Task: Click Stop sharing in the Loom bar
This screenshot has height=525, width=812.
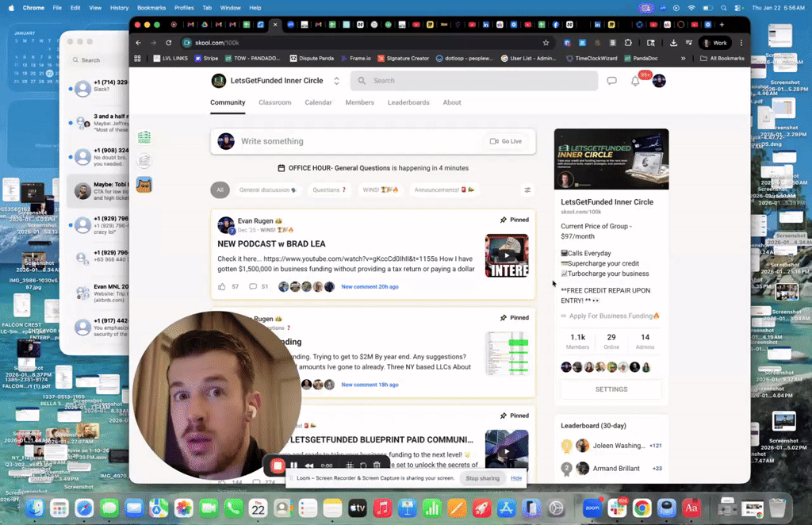Action: pyautogui.click(x=482, y=478)
